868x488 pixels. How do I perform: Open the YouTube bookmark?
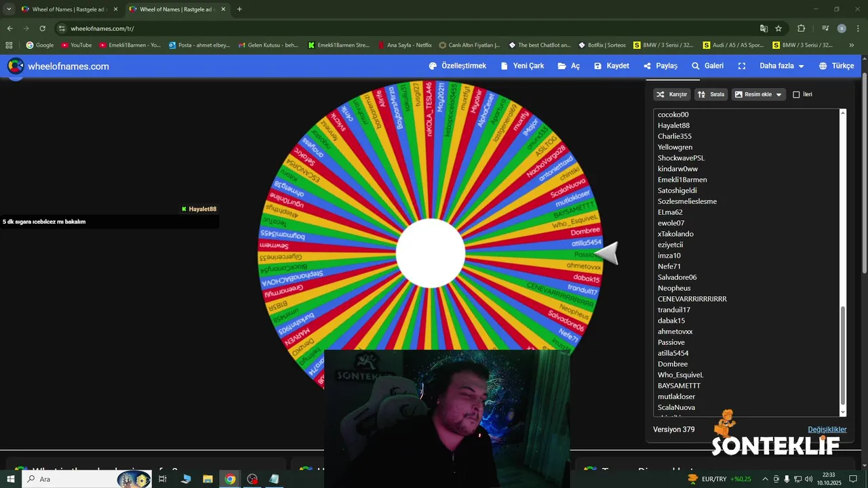[x=76, y=45]
